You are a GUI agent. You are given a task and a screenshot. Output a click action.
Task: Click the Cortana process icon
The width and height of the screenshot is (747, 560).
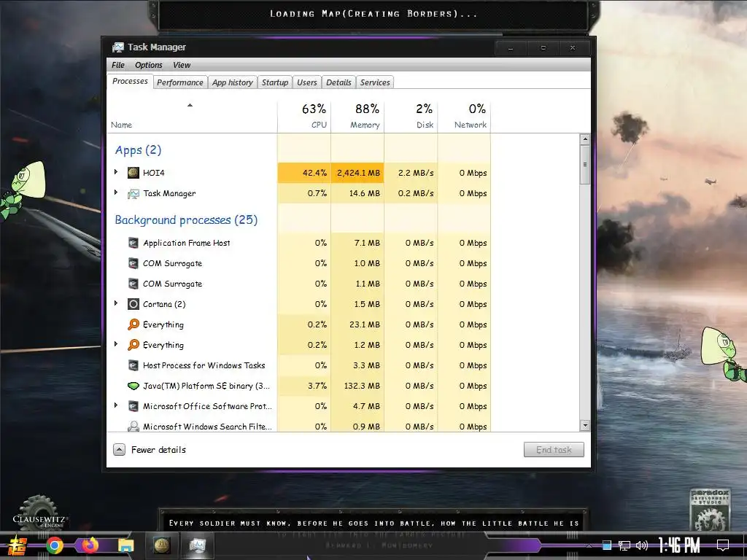tap(133, 304)
